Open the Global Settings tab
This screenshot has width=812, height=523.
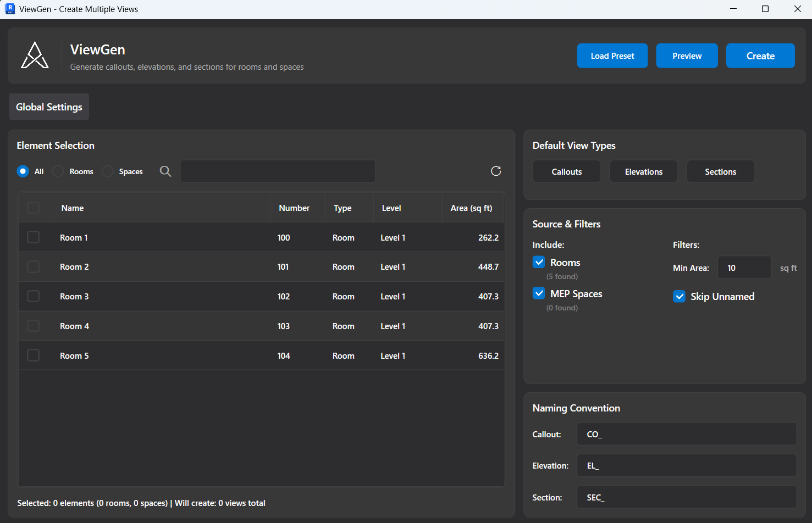pyautogui.click(x=49, y=107)
